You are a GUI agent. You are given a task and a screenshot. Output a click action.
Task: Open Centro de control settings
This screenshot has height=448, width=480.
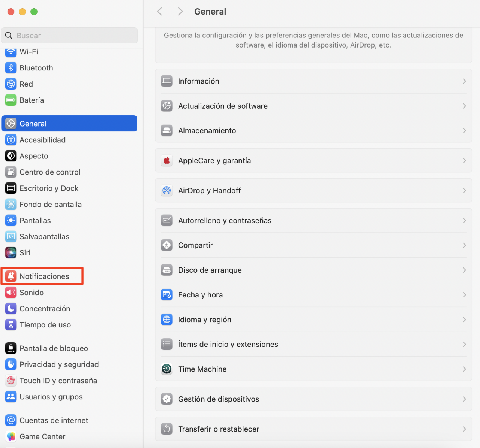50,172
